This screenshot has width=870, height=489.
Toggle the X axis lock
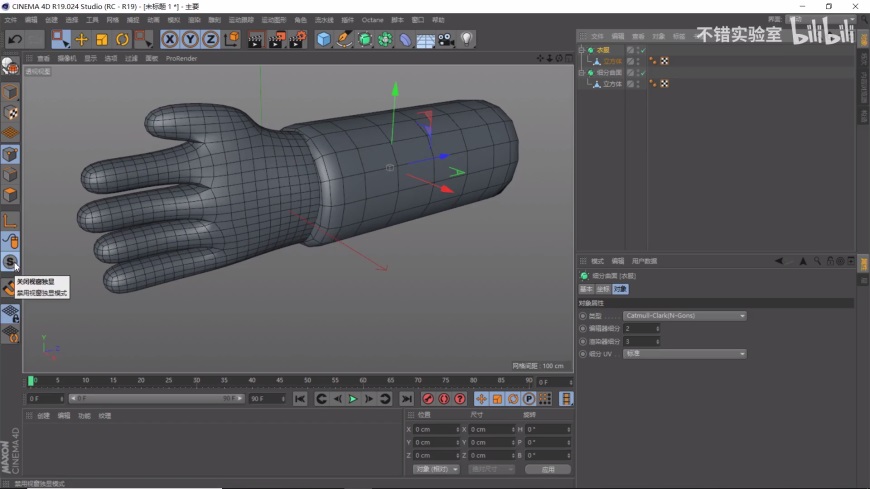pyautogui.click(x=170, y=39)
